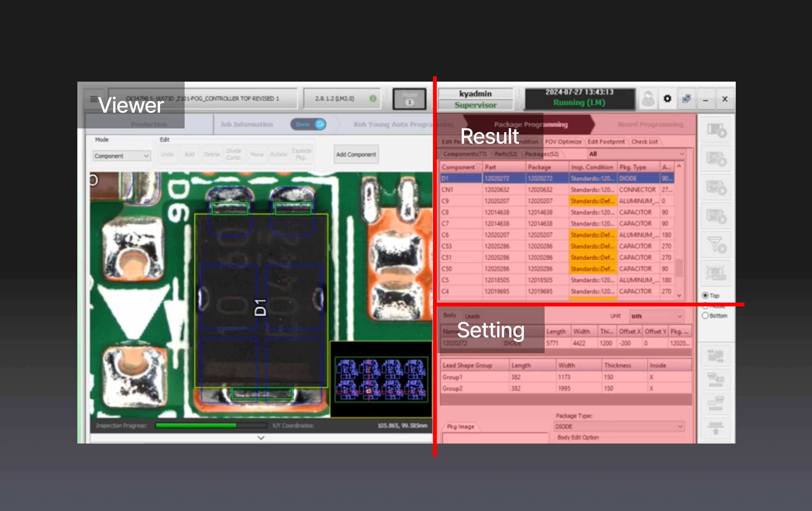812x511 pixels.
Task: Open the All filter dropdown
Action: (636, 154)
